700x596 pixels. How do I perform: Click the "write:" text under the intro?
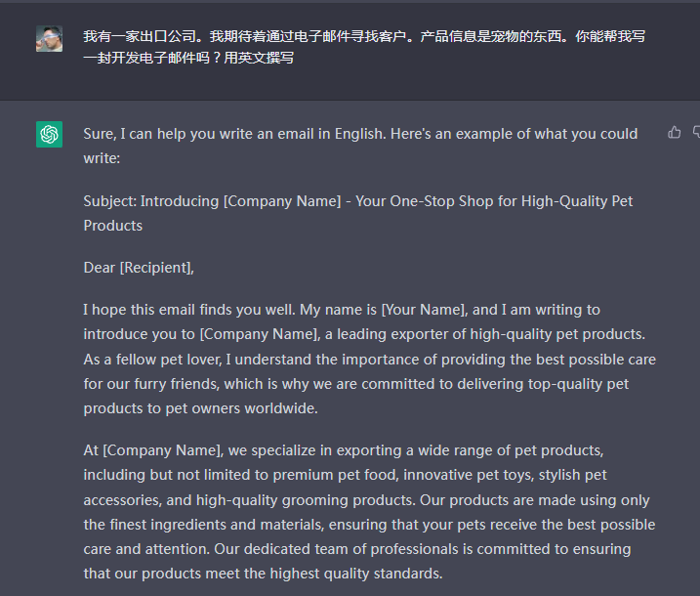pos(102,158)
